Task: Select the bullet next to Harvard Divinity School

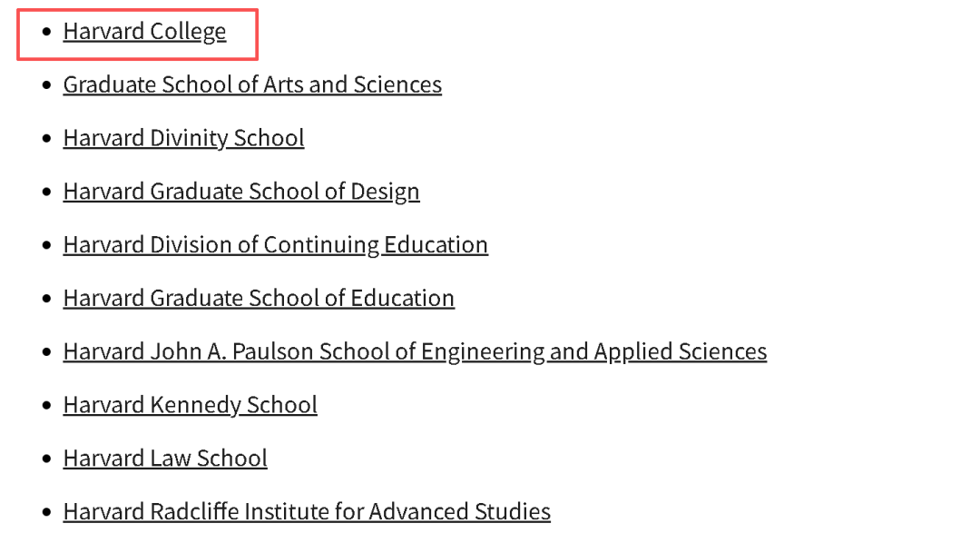Action: click(47, 139)
